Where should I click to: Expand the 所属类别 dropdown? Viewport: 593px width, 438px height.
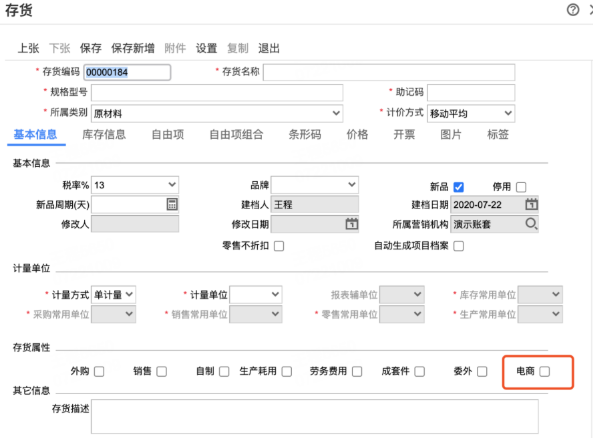tap(217, 113)
